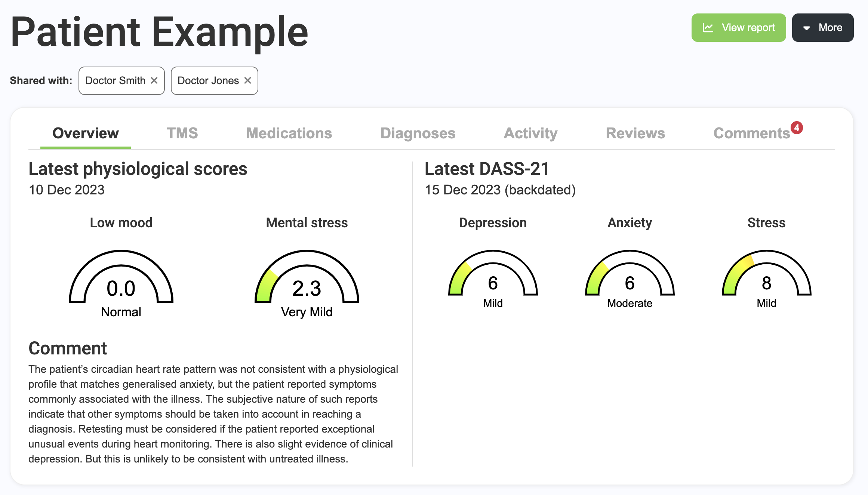
Task: Switch to the TMS tab
Action: pyautogui.click(x=182, y=133)
